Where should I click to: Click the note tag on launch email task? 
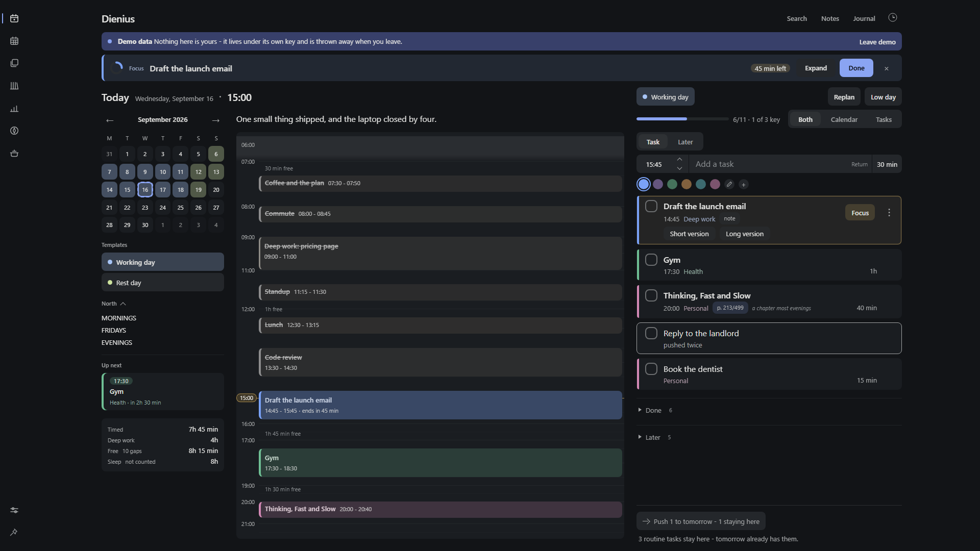(x=729, y=218)
